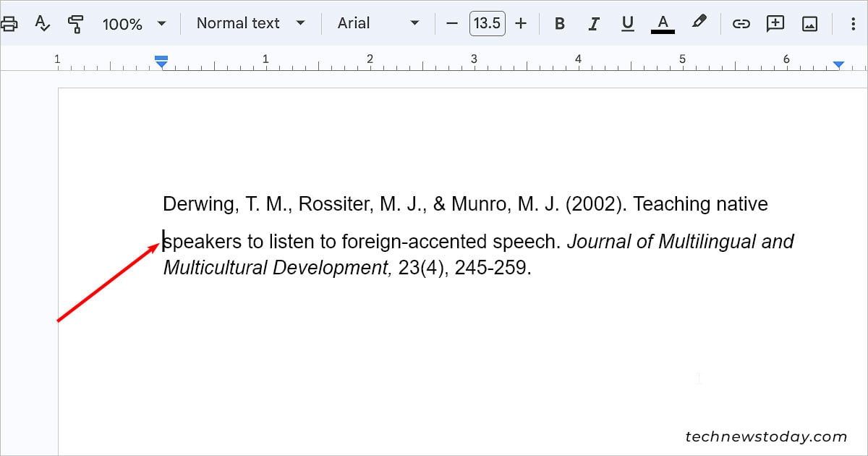
Task: Click the 13.5 font size field
Action: pyautogui.click(x=488, y=23)
